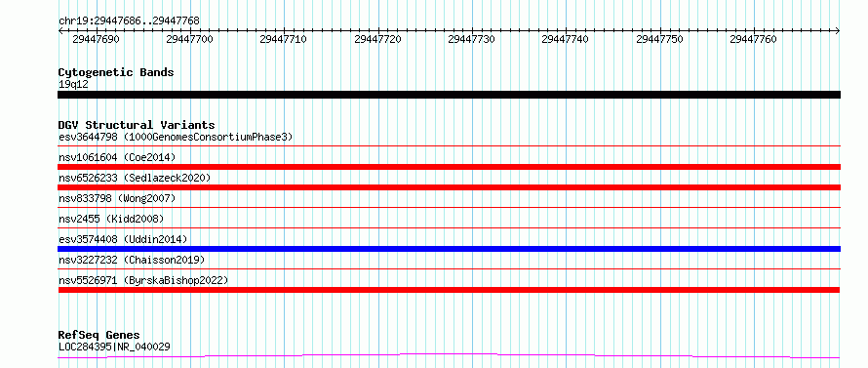Click the 19q12 band label
The image size is (868, 368).
coord(73,85)
